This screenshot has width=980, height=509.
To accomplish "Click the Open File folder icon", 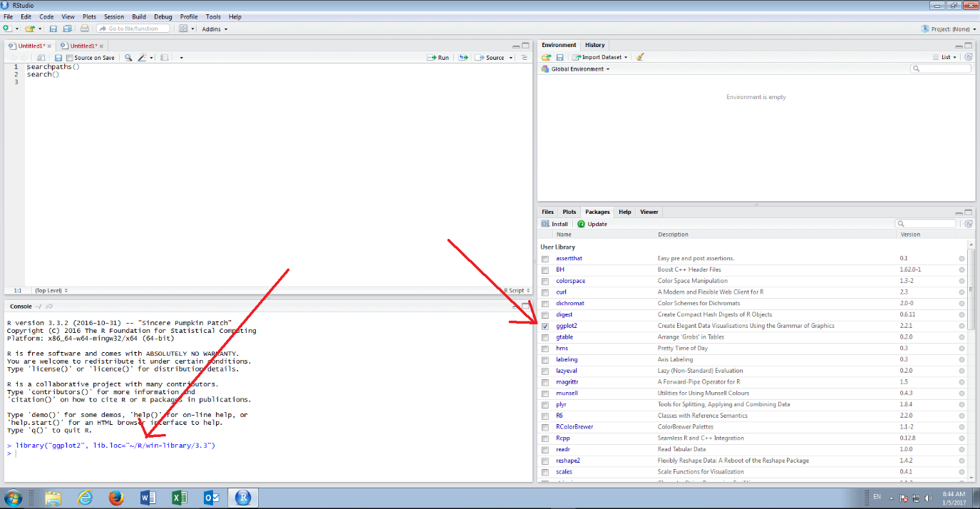I will tap(29, 29).
